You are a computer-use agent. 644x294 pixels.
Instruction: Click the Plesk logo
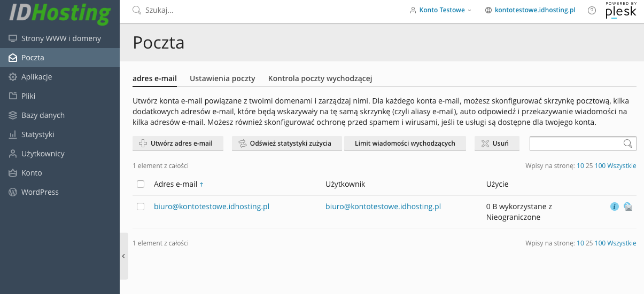click(621, 11)
